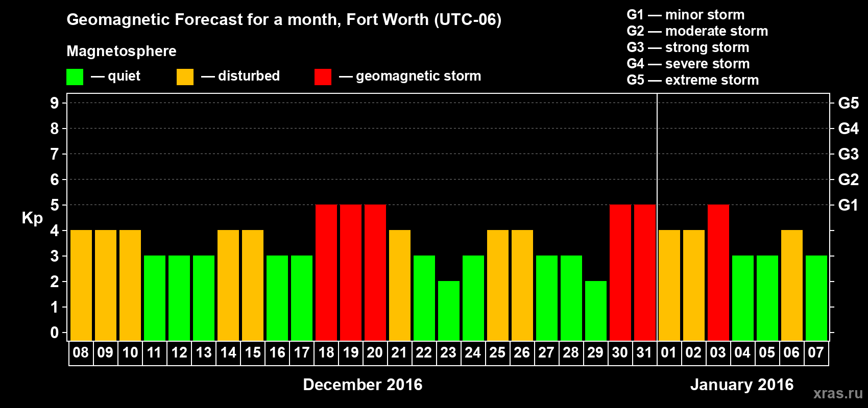Select the green bar for December 11

click(155, 298)
